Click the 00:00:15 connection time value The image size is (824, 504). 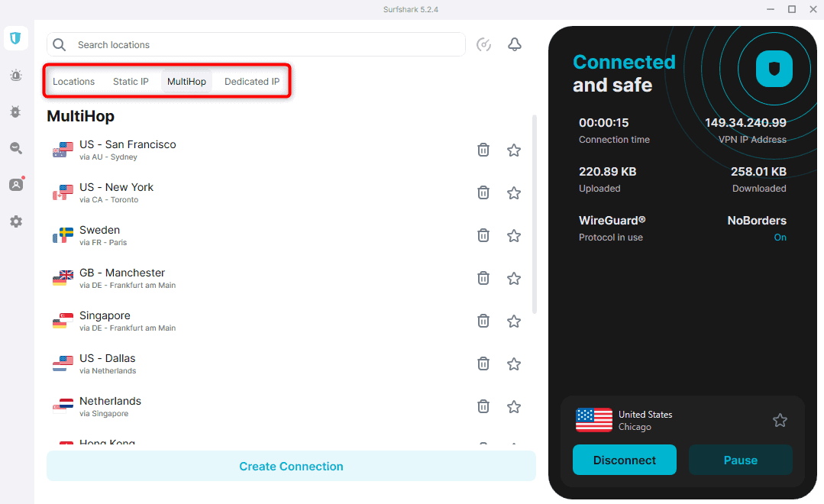tap(604, 122)
